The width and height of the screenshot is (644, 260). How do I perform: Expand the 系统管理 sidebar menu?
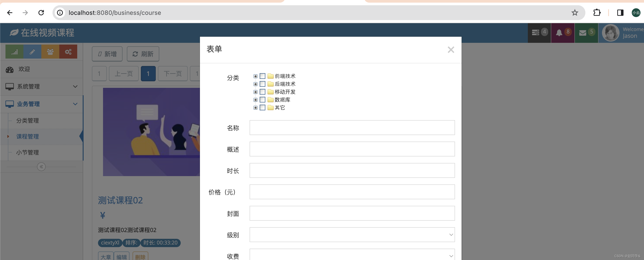click(x=41, y=87)
